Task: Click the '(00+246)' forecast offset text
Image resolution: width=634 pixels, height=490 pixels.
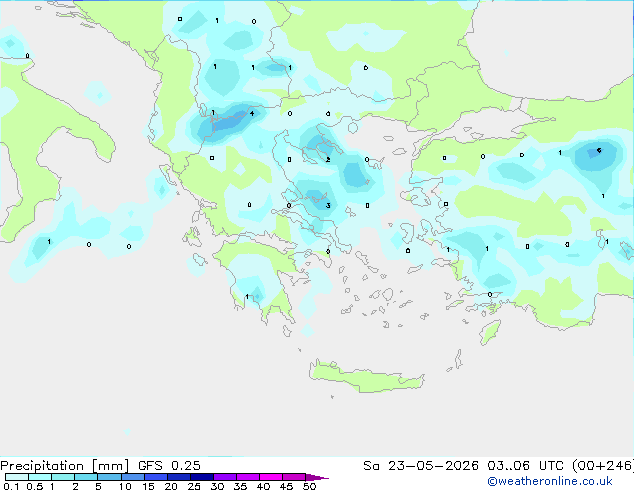Action: click(x=602, y=466)
